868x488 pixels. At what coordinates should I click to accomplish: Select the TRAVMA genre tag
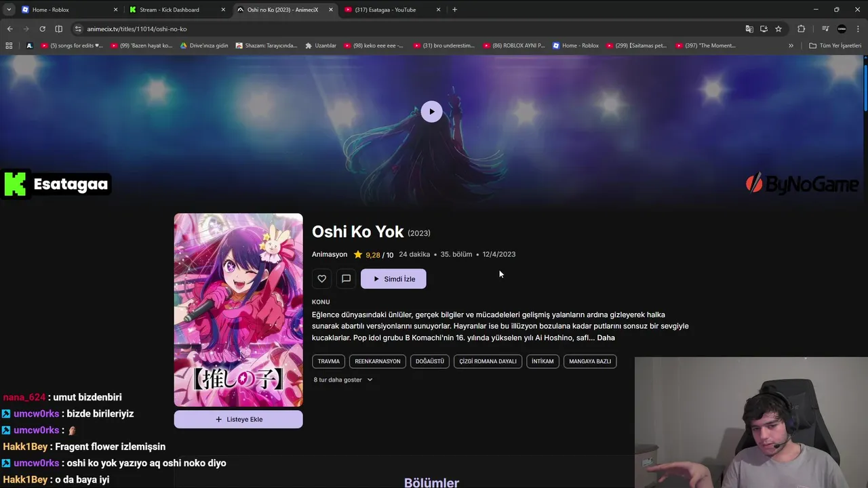click(329, 361)
